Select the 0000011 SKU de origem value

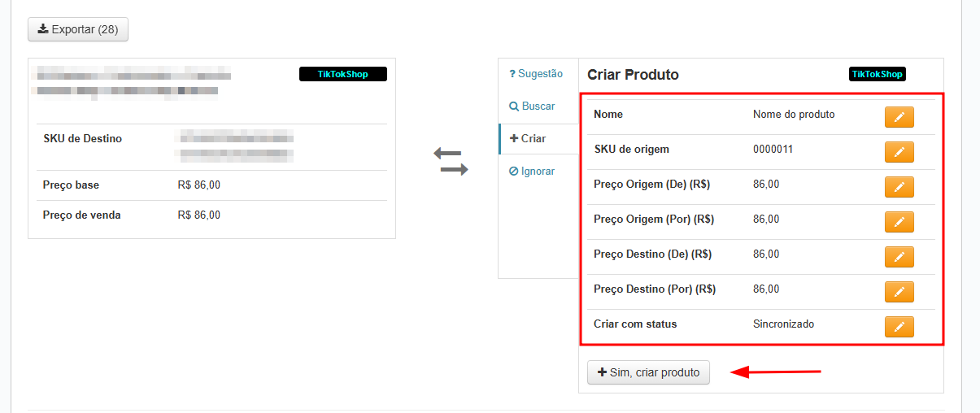pyautogui.click(x=773, y=149)
